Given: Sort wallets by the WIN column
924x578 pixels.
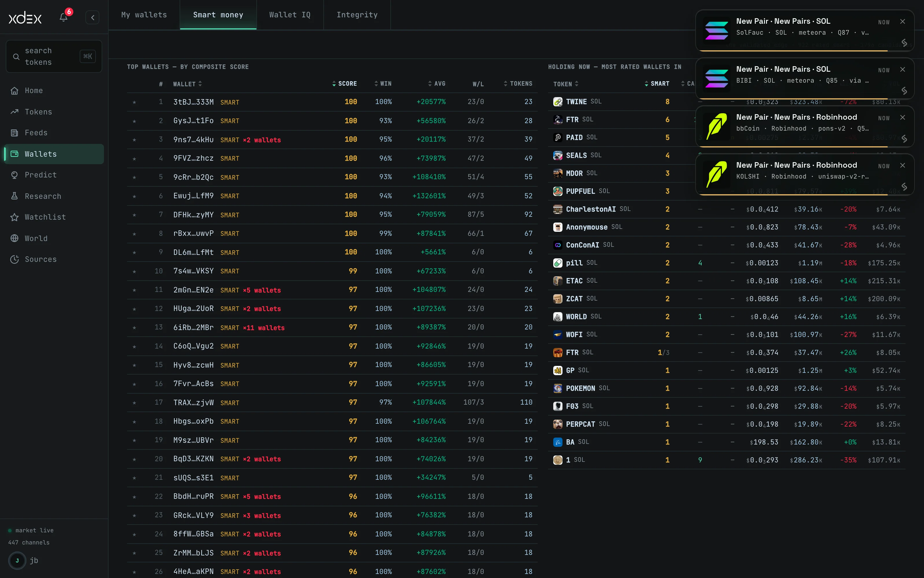Looking at the screenshot, I should click(x=383, y=84).
